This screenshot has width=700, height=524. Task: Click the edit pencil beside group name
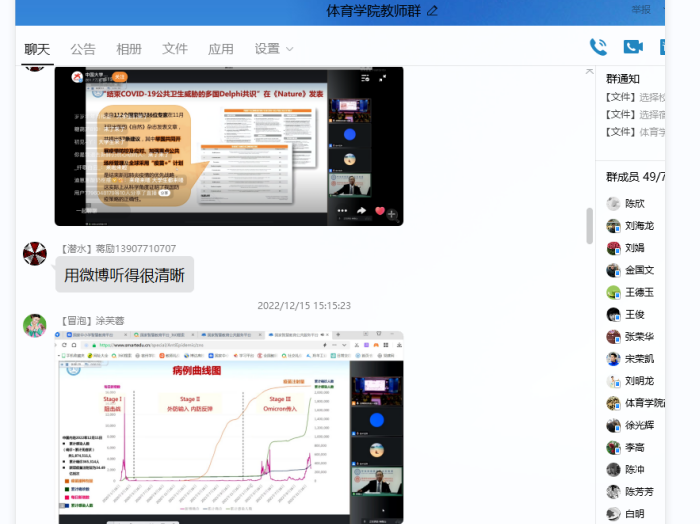432,11
